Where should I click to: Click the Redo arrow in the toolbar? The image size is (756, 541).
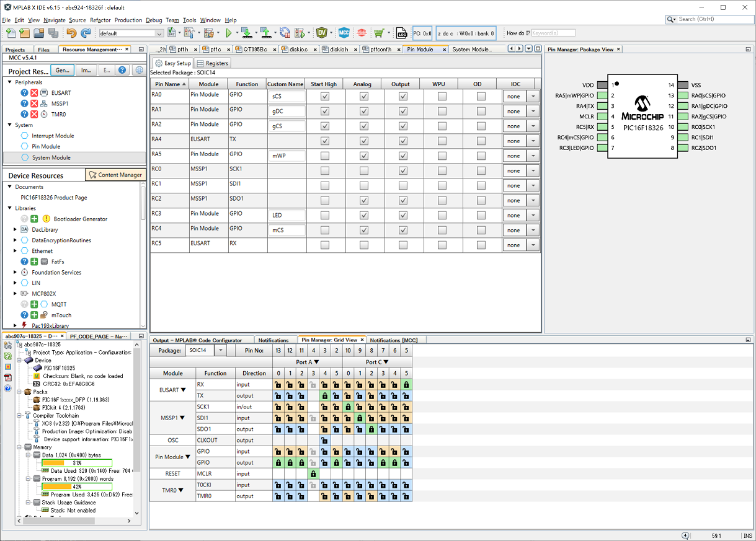pyautogui.click(x=86, y=33)
